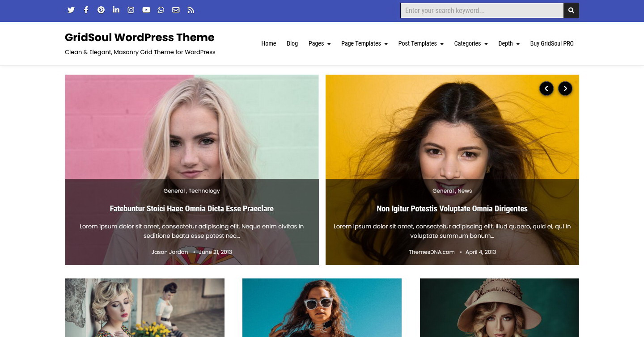Click the April 4, 2013 post date
Image resolution: width=644 pixels, height=337 pixels.
[481, 252]
